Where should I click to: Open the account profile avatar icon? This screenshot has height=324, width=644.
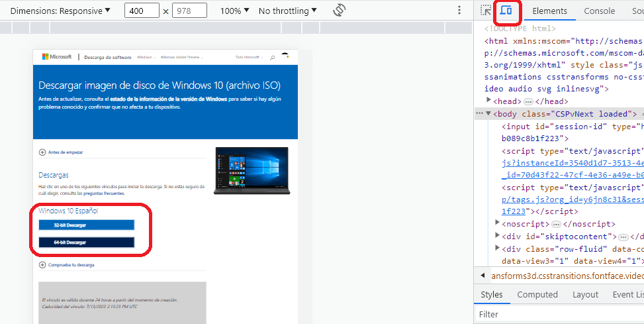click(285, 56)
